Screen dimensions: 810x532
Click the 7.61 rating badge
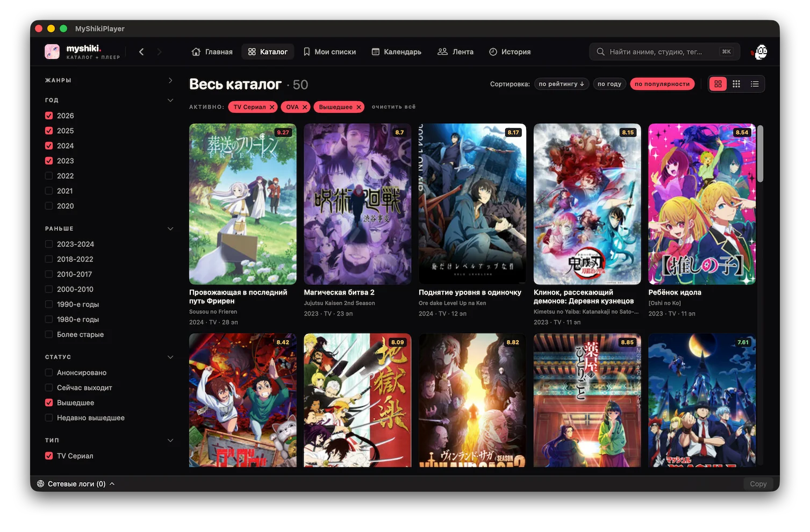743,342
